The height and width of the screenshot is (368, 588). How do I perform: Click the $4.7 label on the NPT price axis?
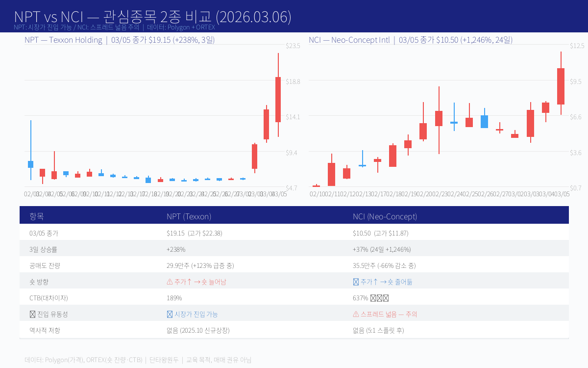pos(293,188)
